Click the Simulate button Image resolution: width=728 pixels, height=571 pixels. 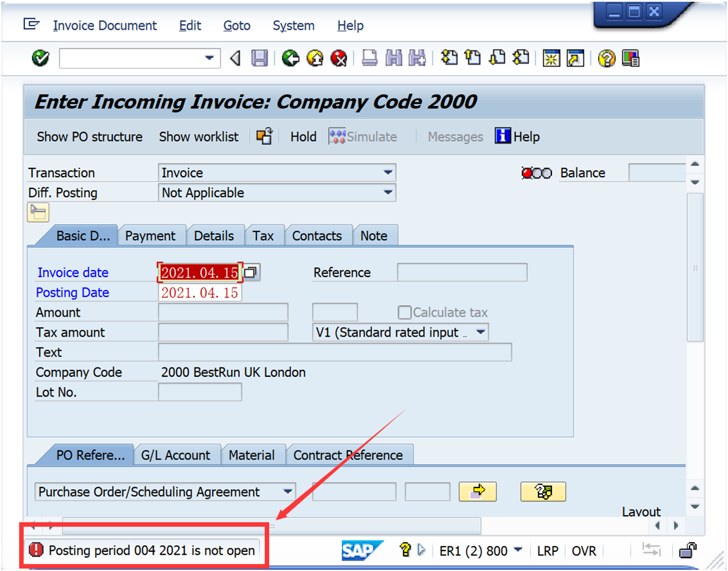pyautogui.click(x=363, y=136)
